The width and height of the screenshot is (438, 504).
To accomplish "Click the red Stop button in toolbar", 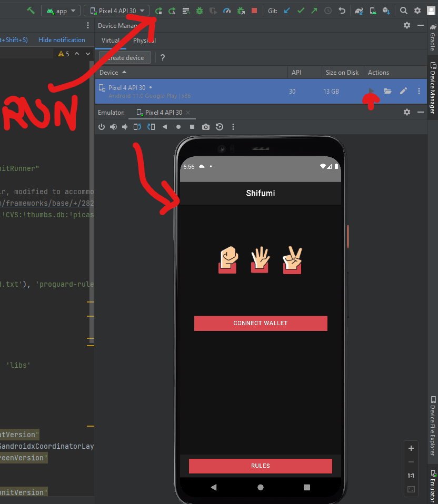I will [x=254, y=11].
